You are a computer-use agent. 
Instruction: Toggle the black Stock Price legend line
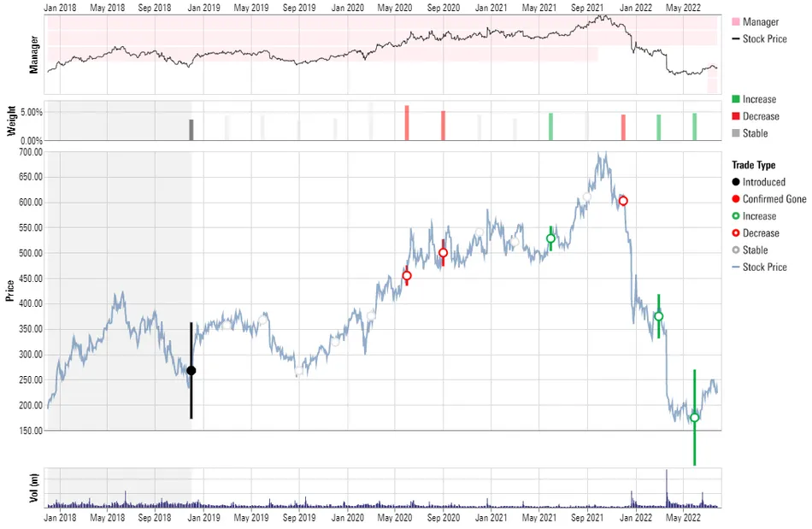tap(736, 38)
